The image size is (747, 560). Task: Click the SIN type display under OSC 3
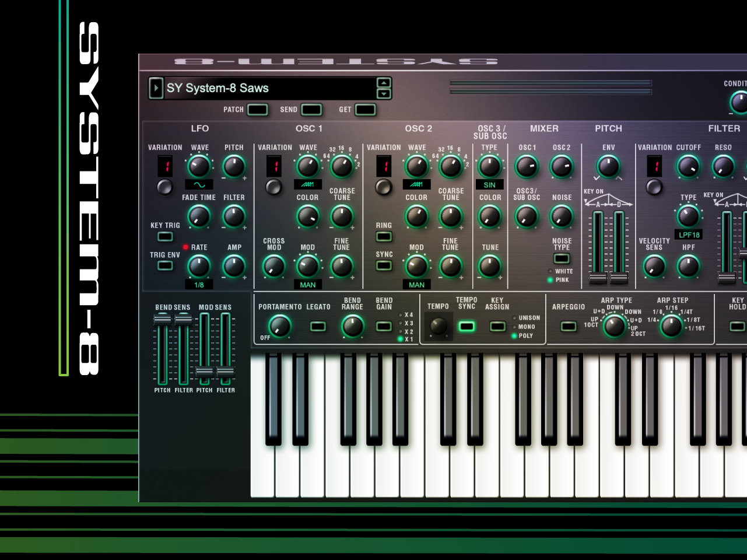[x=490, y=184]
